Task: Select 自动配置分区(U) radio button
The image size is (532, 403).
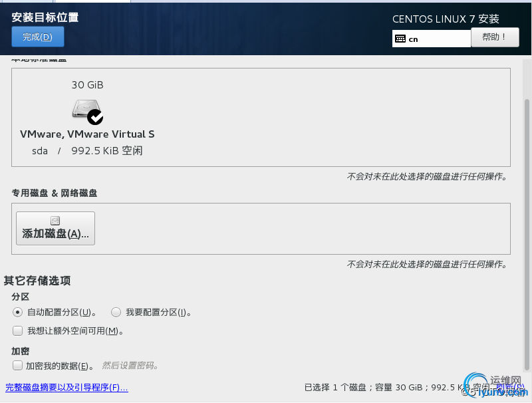Action: (x=18, y=312)
